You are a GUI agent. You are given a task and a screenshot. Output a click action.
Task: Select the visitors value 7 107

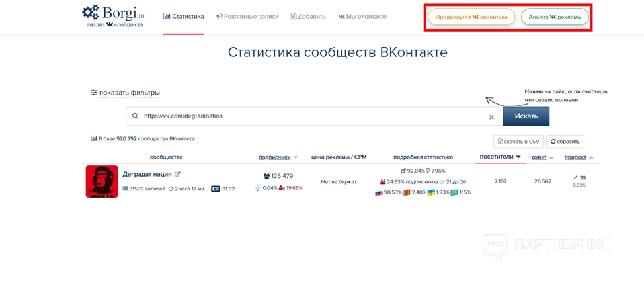point(501,181)
